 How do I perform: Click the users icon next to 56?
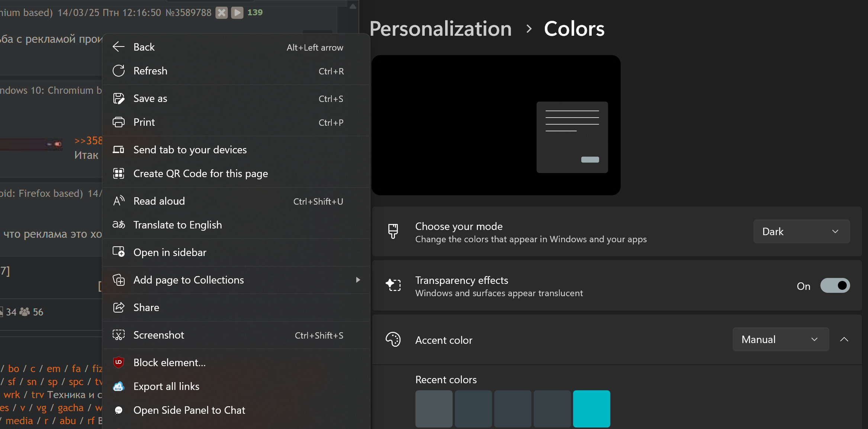tap(25, 312)
